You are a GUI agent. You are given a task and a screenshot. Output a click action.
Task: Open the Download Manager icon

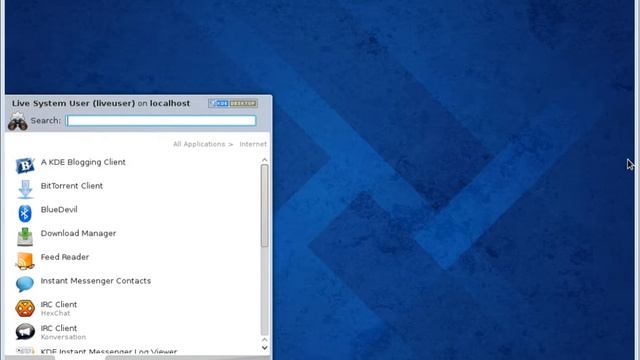point(25,237)
